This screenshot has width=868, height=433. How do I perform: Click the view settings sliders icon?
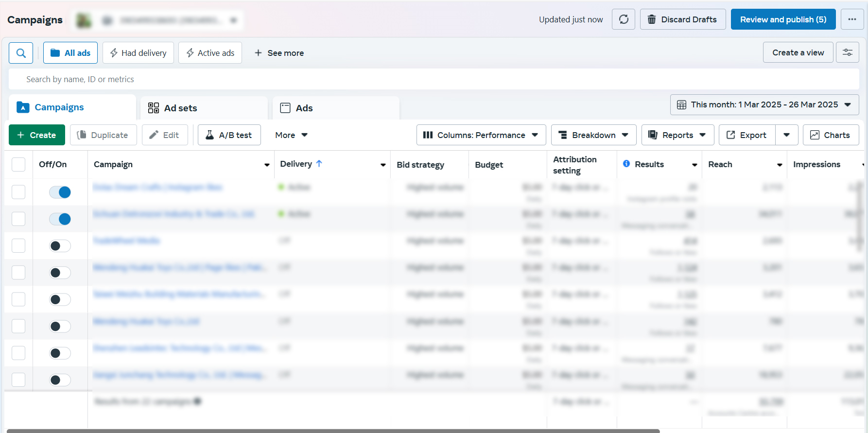[848, 52]
